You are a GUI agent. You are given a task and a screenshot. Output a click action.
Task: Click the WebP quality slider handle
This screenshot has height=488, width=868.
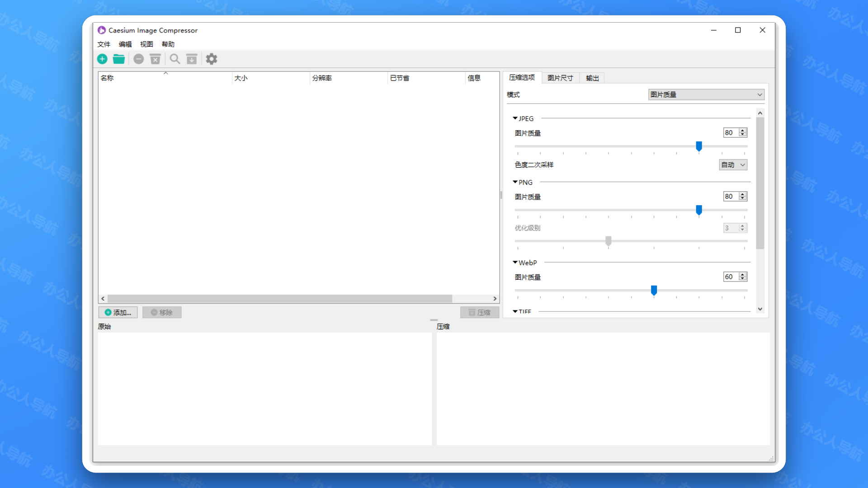[654, 291]
